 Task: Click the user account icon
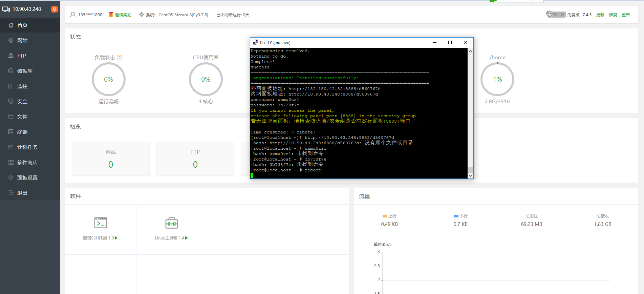73,15
